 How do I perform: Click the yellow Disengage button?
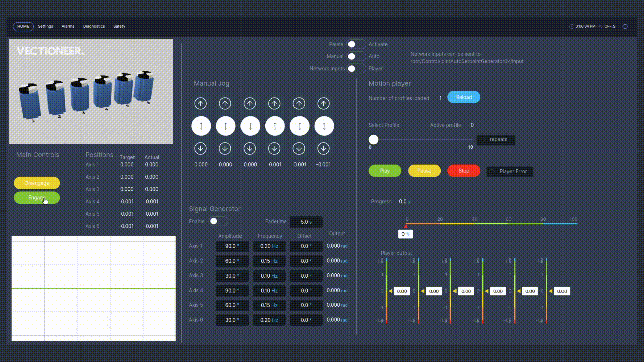pyautogui.click(x=37, y=183)
